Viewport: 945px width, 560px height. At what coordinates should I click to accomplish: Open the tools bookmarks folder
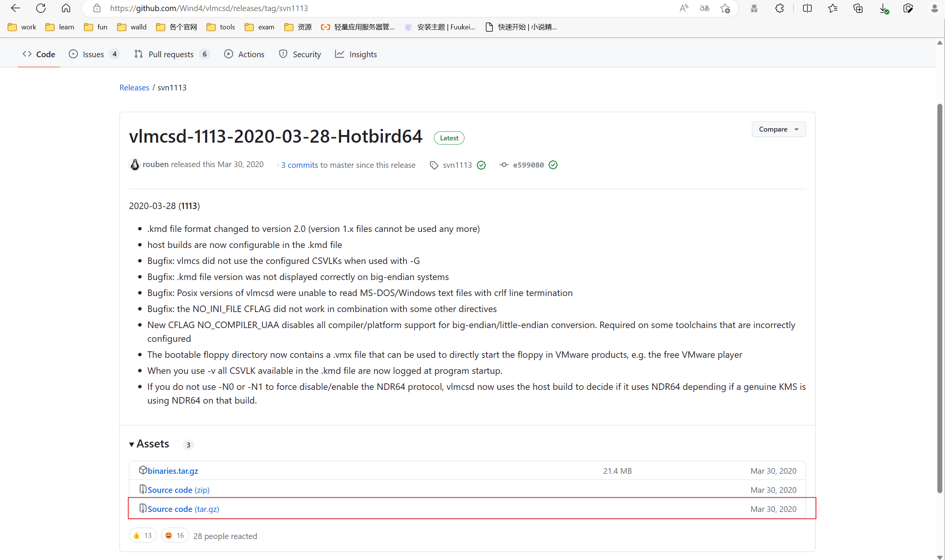point(221,27)
